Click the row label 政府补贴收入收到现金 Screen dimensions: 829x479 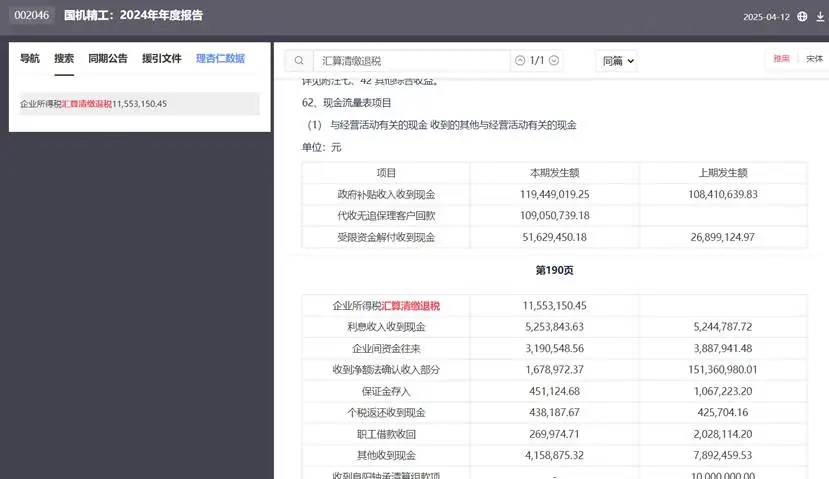coord(386,195)
